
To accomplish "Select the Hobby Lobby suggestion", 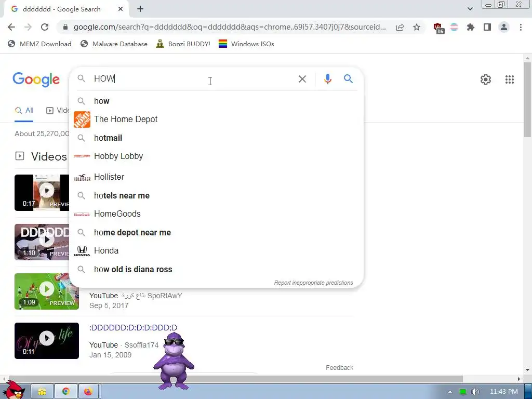I will click(x=216, y=156).
